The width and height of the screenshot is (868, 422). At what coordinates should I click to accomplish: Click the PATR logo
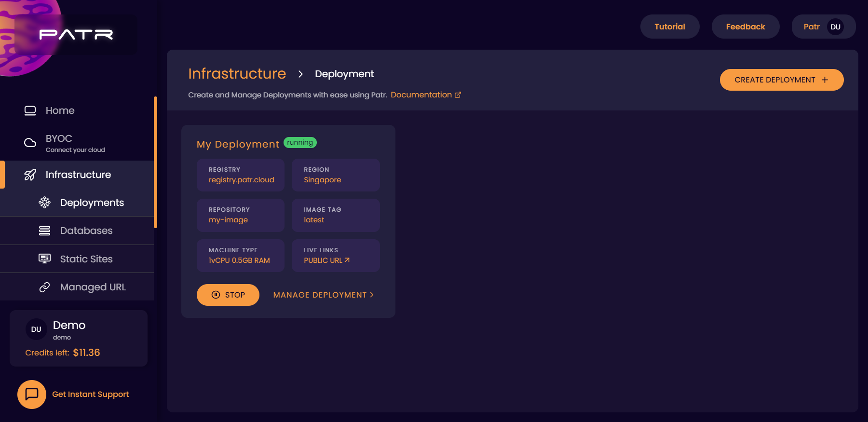[x=76, y=34]
